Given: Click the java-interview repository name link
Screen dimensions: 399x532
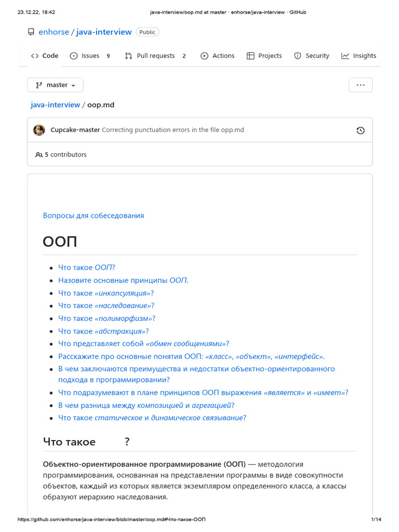Looking at the screenshot, I should pyautogui.click(x=104, y=32).
